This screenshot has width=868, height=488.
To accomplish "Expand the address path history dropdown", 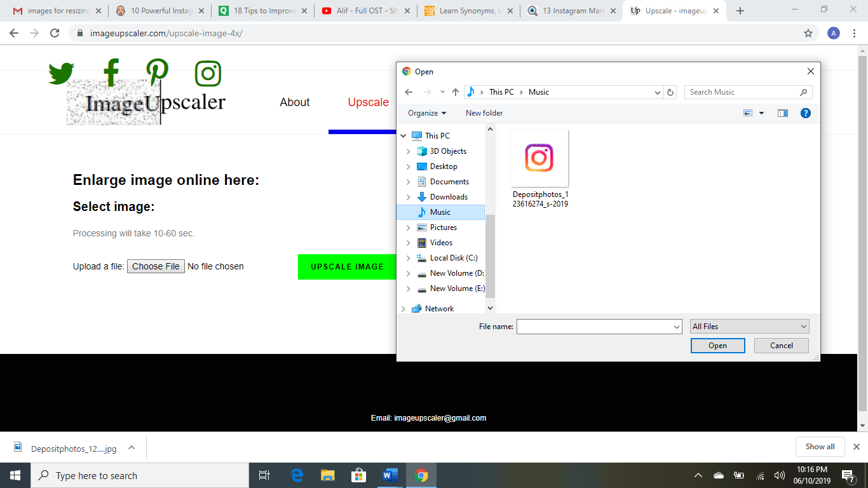I will [x=658, y=92].
